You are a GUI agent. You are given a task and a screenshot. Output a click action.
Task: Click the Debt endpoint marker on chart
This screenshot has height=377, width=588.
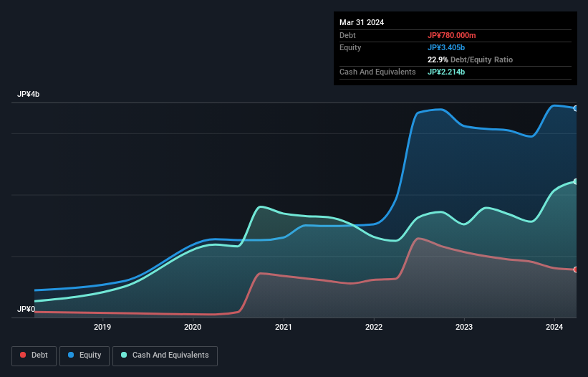coord(576,269)
